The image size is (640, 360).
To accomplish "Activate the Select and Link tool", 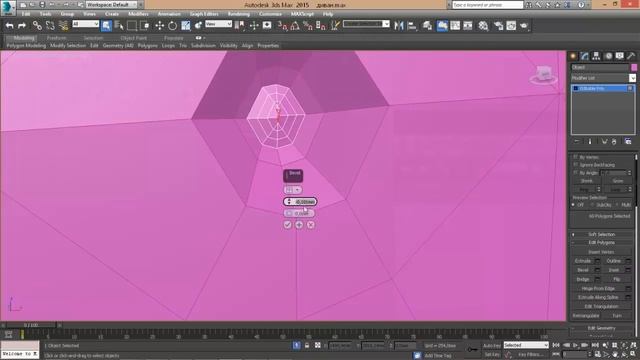I will coord(37,25).
